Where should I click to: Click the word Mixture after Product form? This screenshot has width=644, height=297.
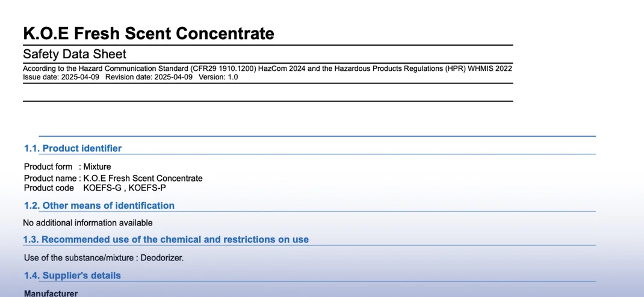tap(97, 167)
